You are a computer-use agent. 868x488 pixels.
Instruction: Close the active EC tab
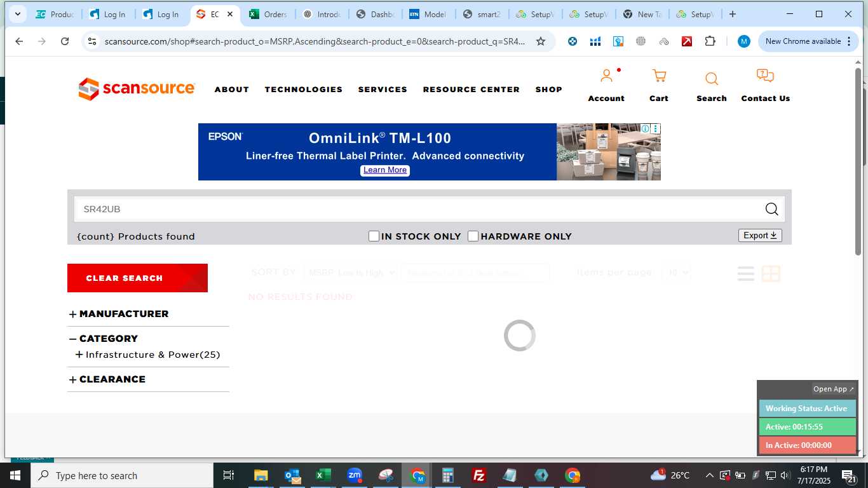230,14
